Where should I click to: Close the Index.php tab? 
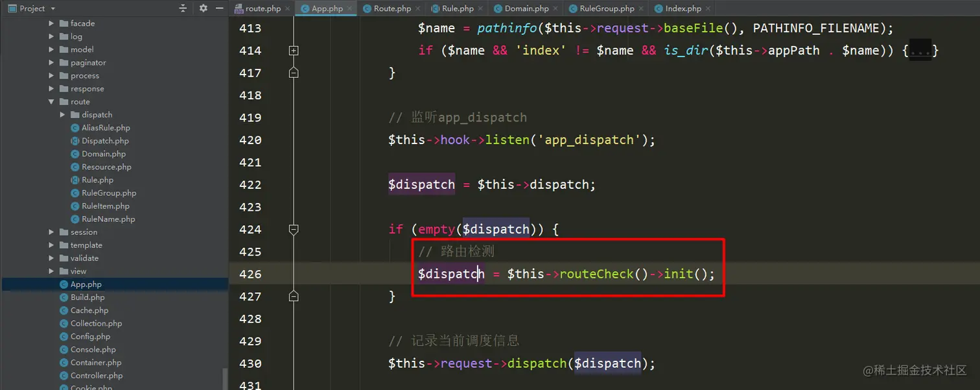click(708, 8)
